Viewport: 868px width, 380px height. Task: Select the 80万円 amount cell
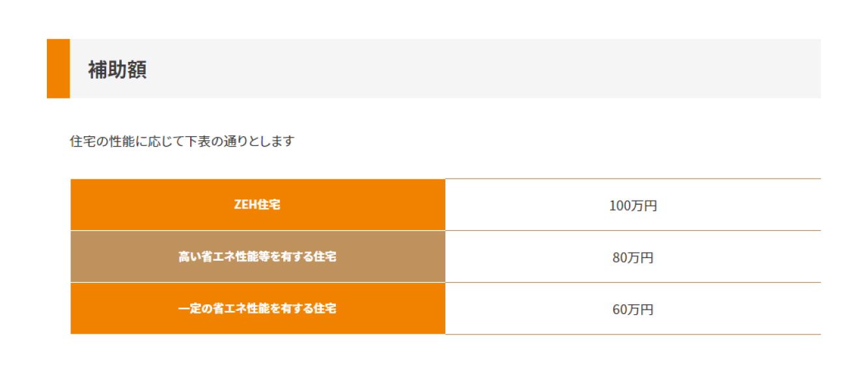(x=633, y=257)
